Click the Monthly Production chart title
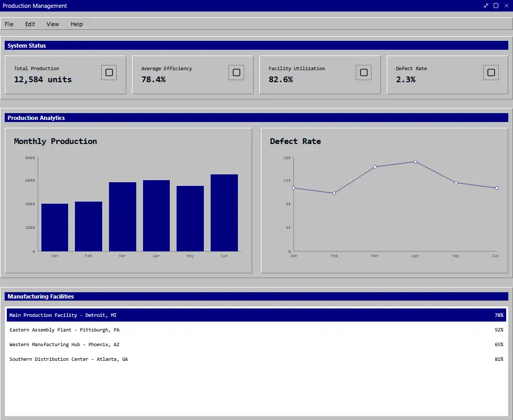 (56, 141)
